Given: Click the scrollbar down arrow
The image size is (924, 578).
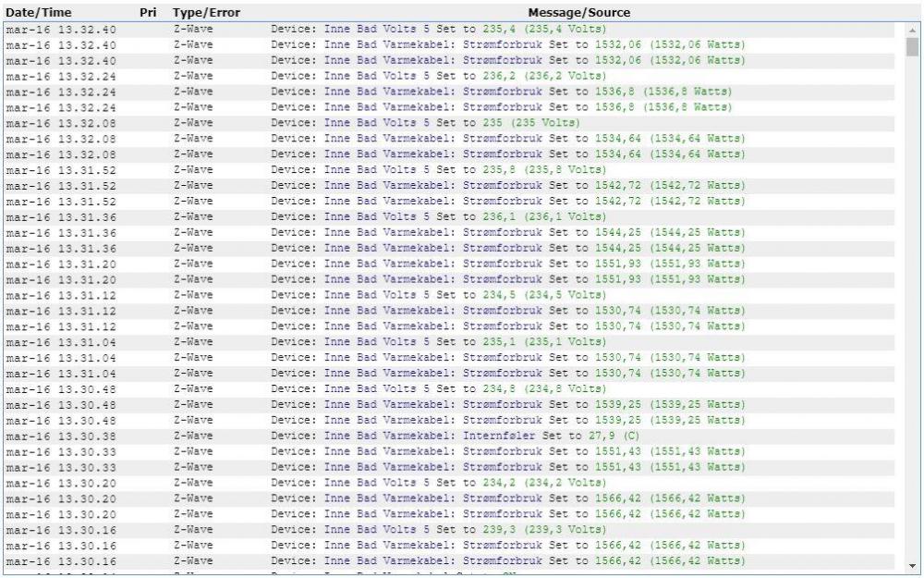Looking at the screenshot, I should tap(913, 565).
